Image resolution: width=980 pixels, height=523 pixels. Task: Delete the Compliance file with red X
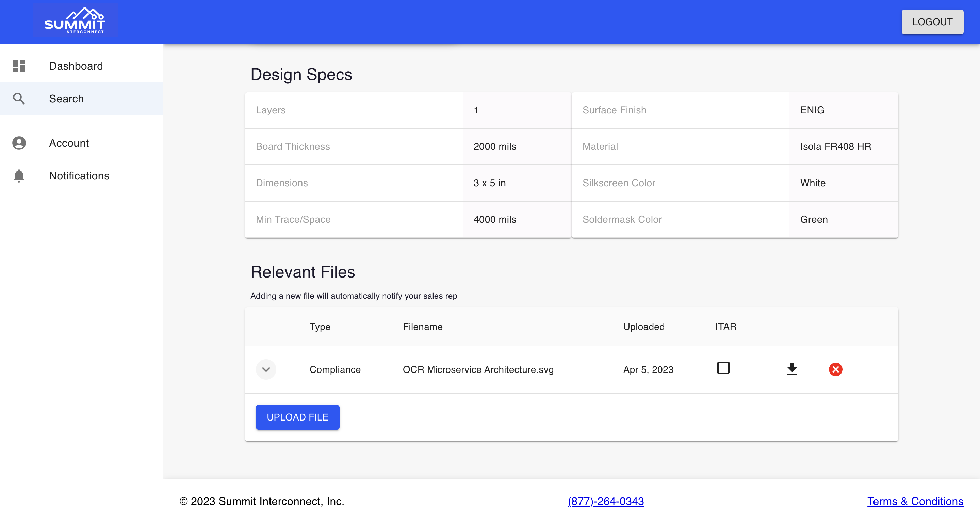point(835,369)
